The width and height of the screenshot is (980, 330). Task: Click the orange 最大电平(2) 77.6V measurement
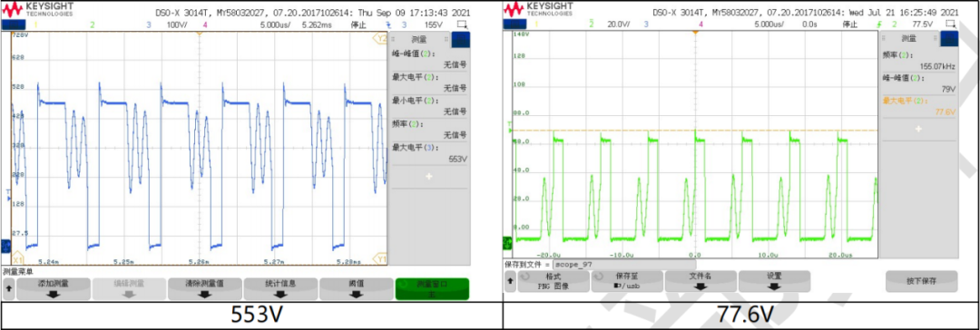click(x=918, y=106)
